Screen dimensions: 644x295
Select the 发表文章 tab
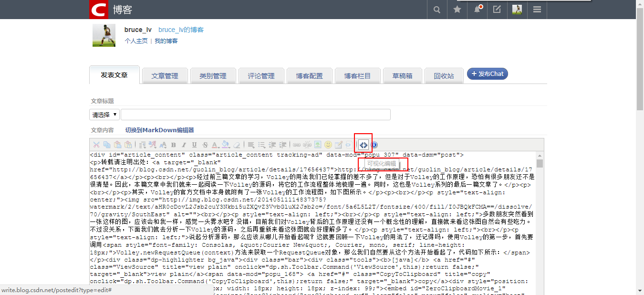point(114,75)
